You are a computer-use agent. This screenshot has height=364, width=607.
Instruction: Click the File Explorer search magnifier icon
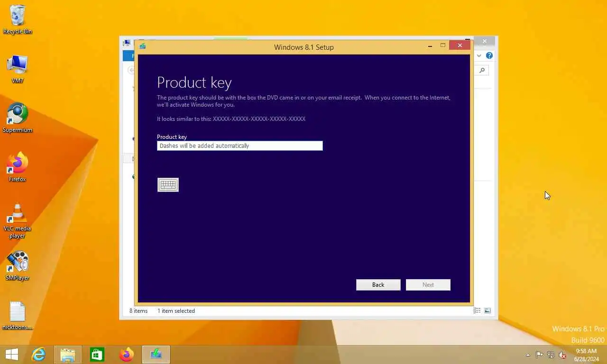(482, 71)
